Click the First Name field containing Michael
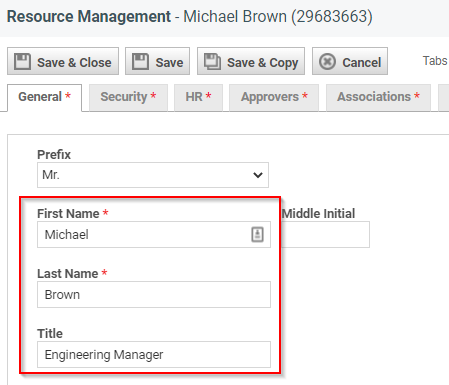This screenshot has height=385, width=449. [154, 234]
